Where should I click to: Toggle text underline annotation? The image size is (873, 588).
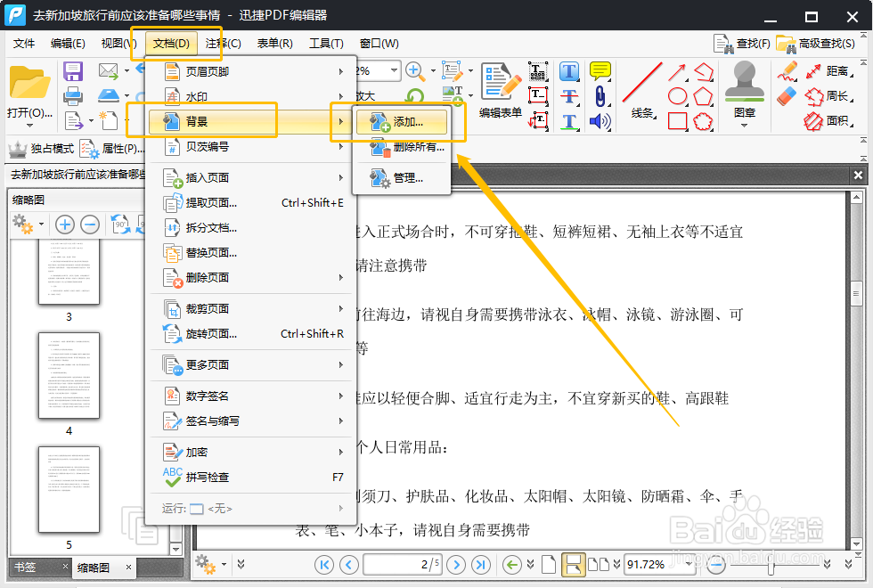click(568, 123)
